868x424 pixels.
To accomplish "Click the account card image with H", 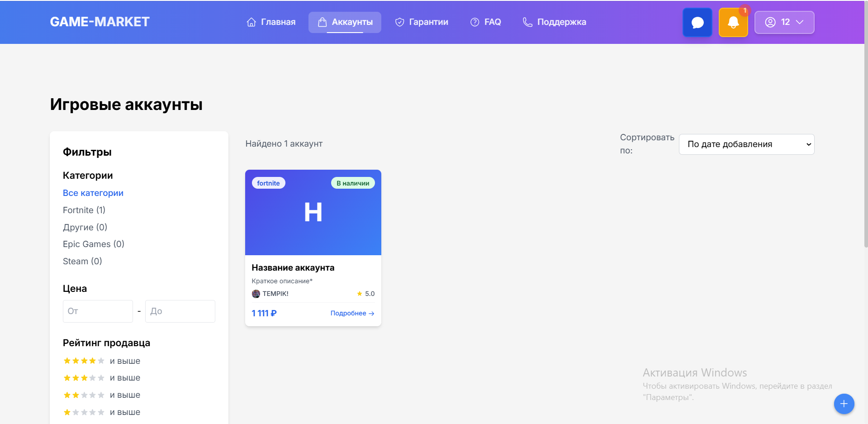I will pyautogui.click(x=313, y=213).
